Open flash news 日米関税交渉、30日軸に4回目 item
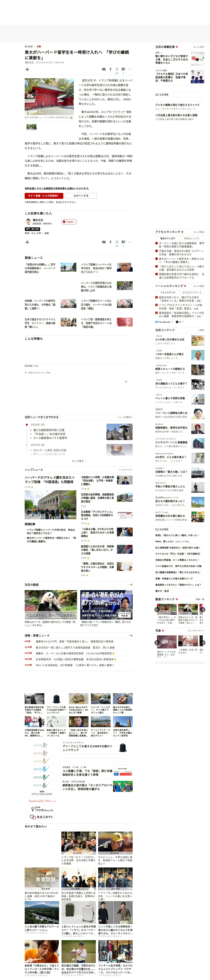This screenshot has width=210, height=980. (x=76, y=659)
